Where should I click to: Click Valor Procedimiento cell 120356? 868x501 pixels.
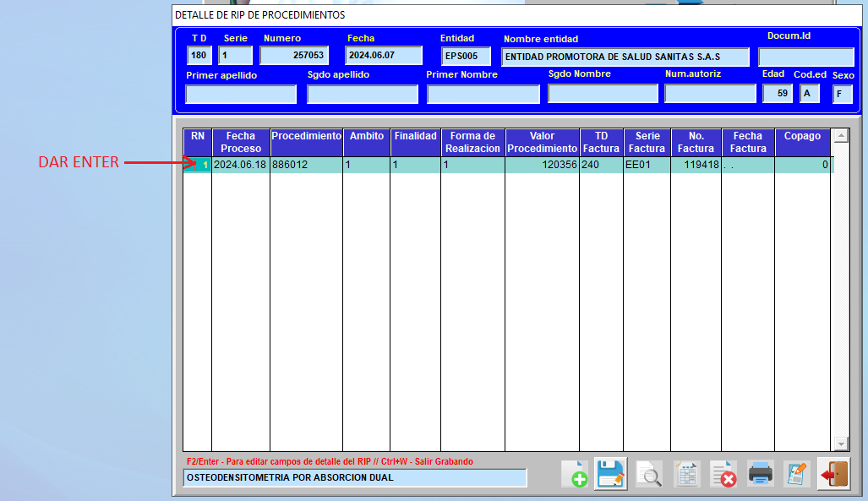pyautogui.click(x=542, y=165)
